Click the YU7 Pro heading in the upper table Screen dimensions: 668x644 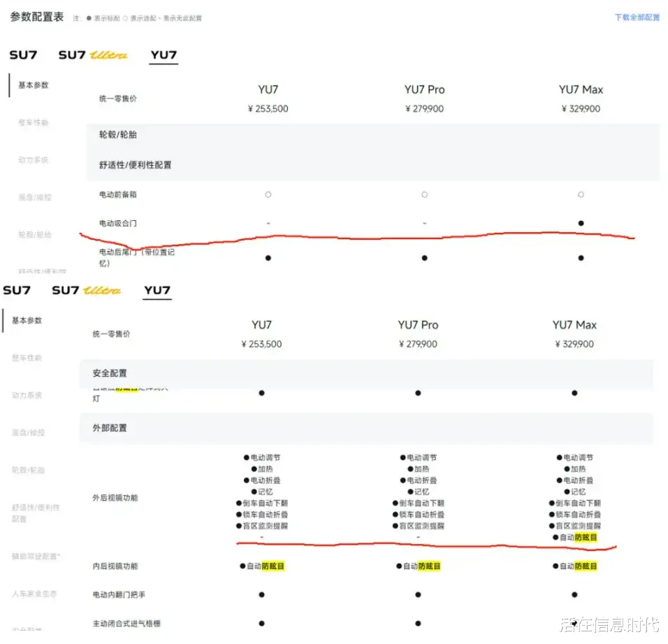click(x=425, y=90)
